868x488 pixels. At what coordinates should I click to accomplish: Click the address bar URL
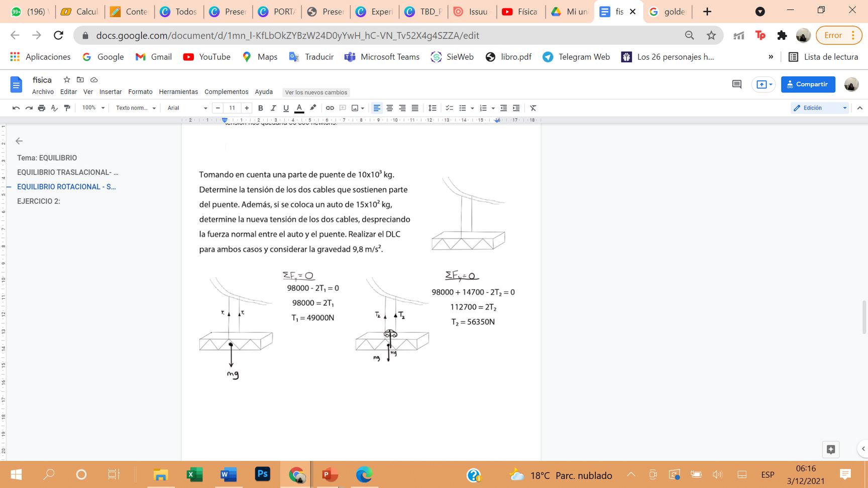click(x=287, y=36)
